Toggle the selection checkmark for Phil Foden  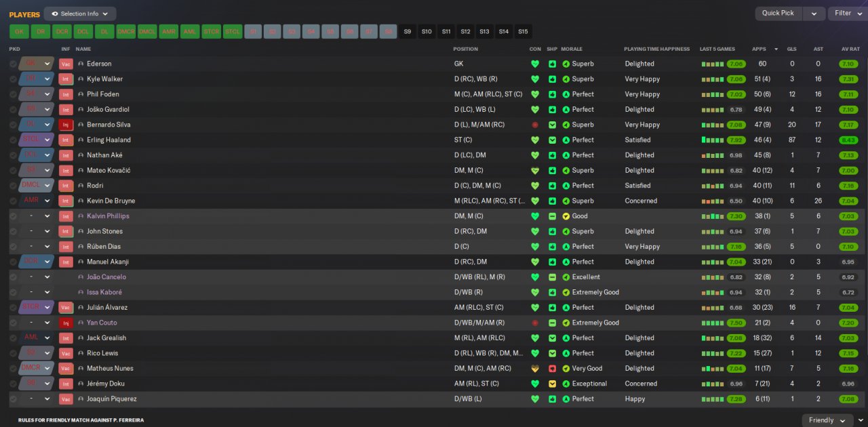pos(13,94)
